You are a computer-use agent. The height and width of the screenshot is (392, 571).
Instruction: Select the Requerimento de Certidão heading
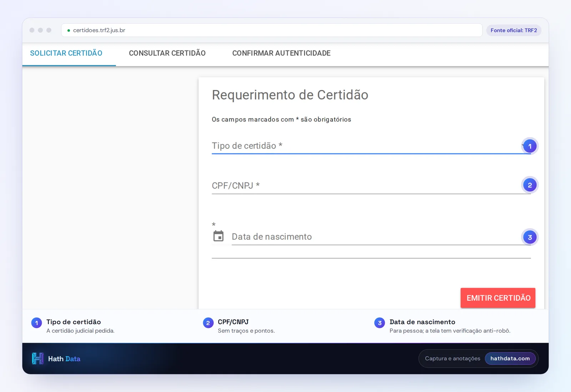pos(290,95)
